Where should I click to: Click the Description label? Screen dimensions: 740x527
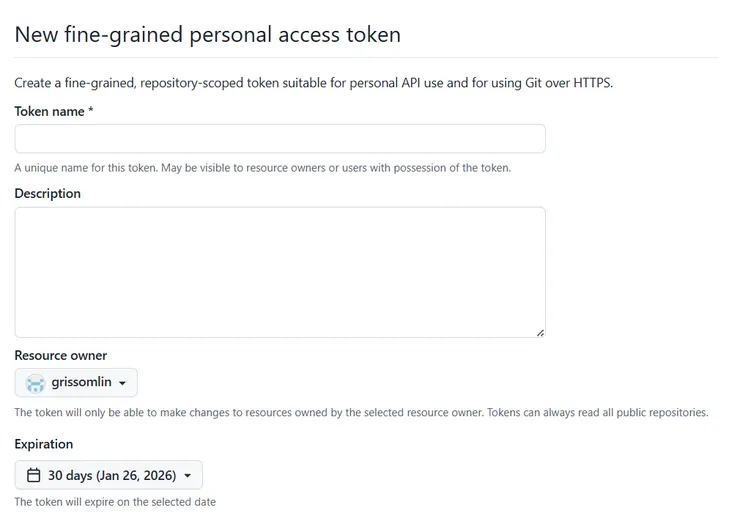47,193
